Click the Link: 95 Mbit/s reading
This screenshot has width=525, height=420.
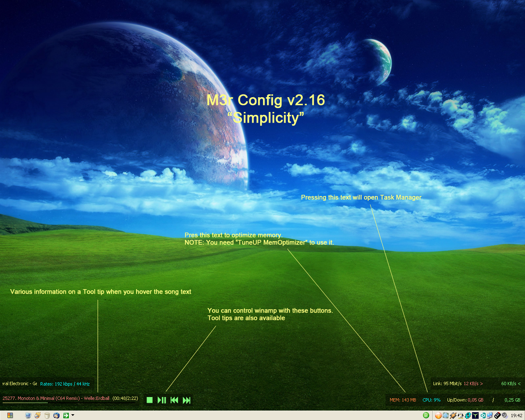(x=447, y=383)
